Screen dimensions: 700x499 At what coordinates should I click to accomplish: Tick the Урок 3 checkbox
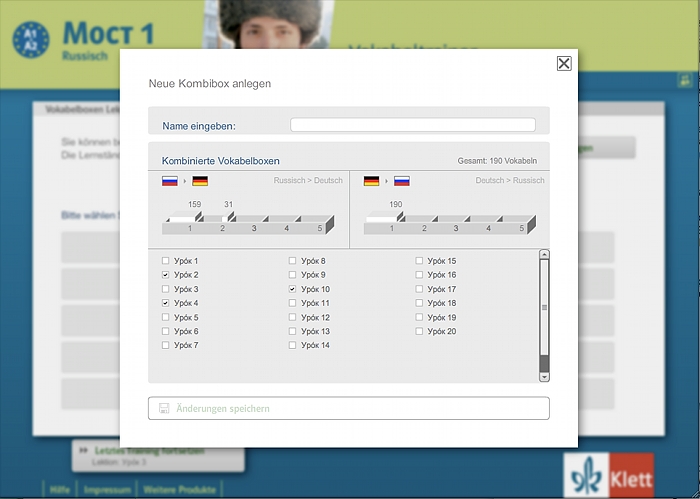[x=165, y=289]
